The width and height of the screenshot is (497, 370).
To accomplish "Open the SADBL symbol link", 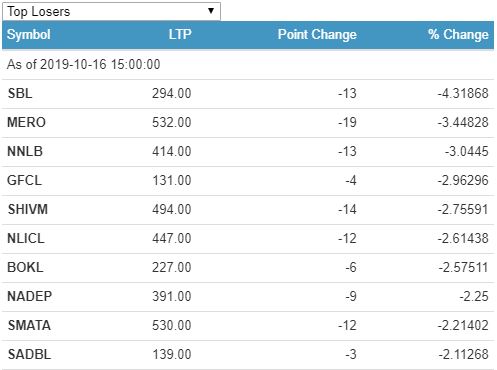I will (x=29, y=354).
